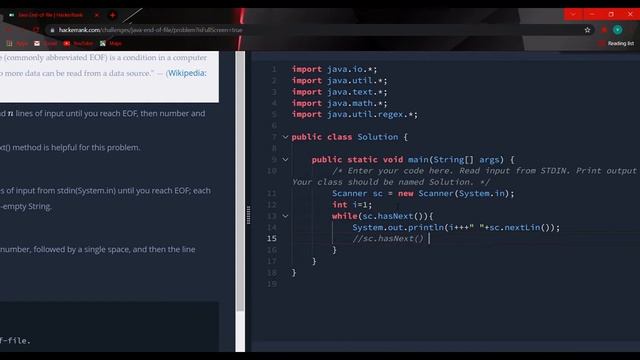
Task: Open the extensions icon beside the star
Action: 604,30
